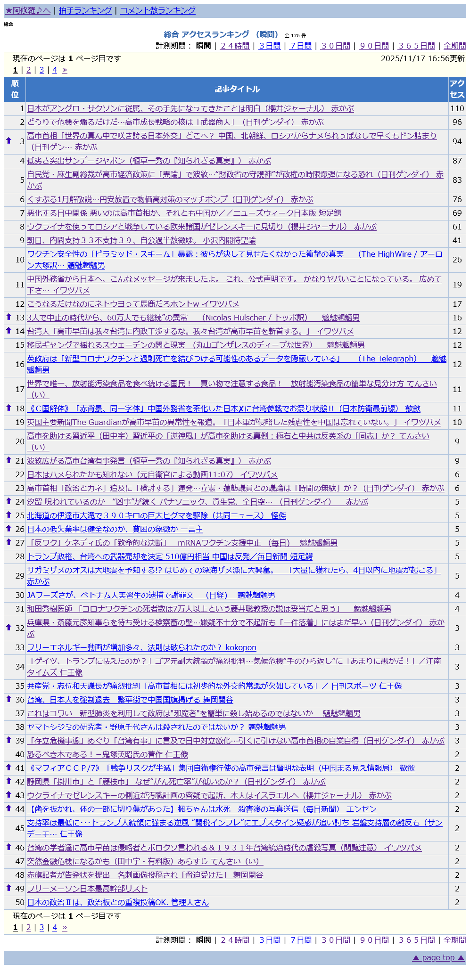Click the up-arrow icon beside rank 3
The image size is (470, 980).
(8, 140)
